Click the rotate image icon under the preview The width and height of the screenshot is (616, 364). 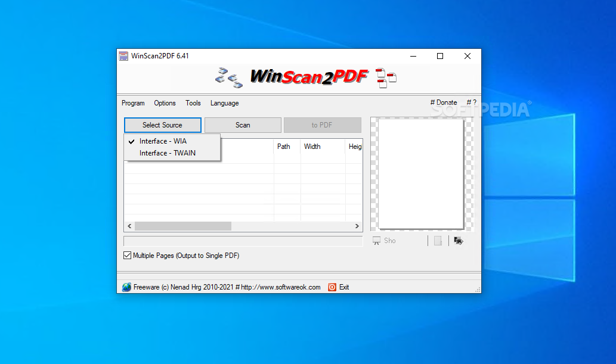tap(459, 241)
